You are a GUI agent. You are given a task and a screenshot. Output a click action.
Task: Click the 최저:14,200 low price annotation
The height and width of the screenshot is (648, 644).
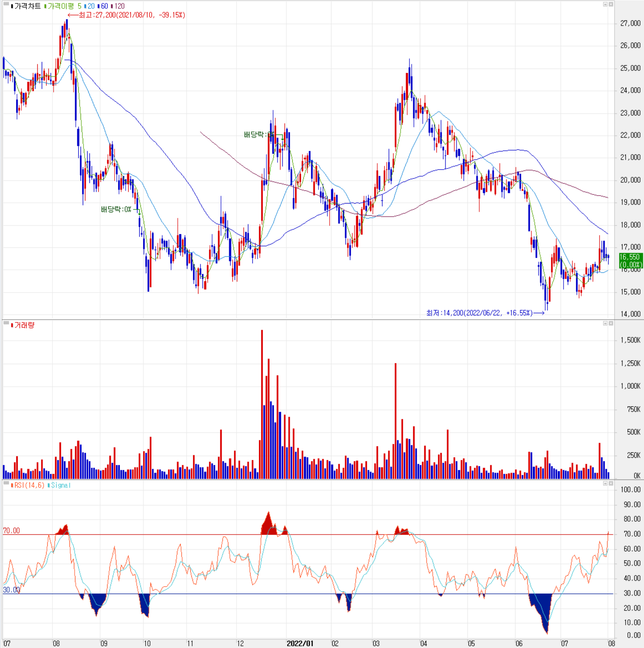pyautogui.click(x=485, y=313)
